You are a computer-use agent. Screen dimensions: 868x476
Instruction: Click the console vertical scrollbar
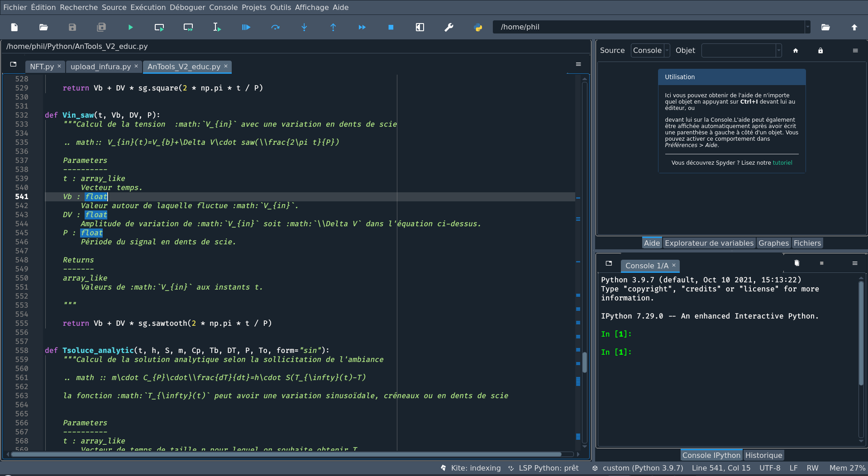tap(861, 333)
